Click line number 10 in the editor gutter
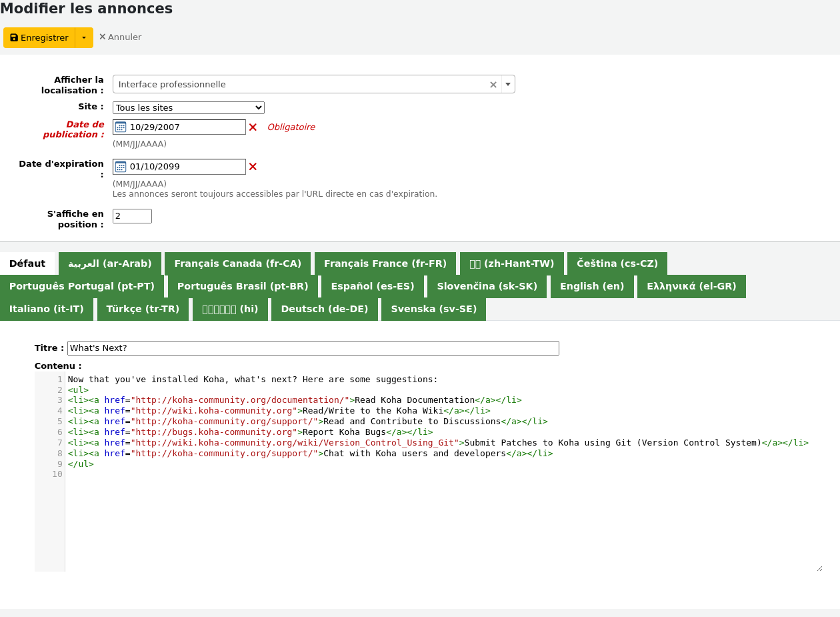840x617 pixels. pos(57,474)
